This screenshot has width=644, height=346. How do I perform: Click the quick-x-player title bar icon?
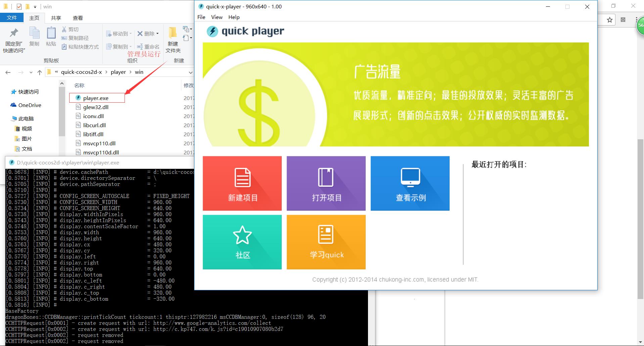(x=201, y=6)
